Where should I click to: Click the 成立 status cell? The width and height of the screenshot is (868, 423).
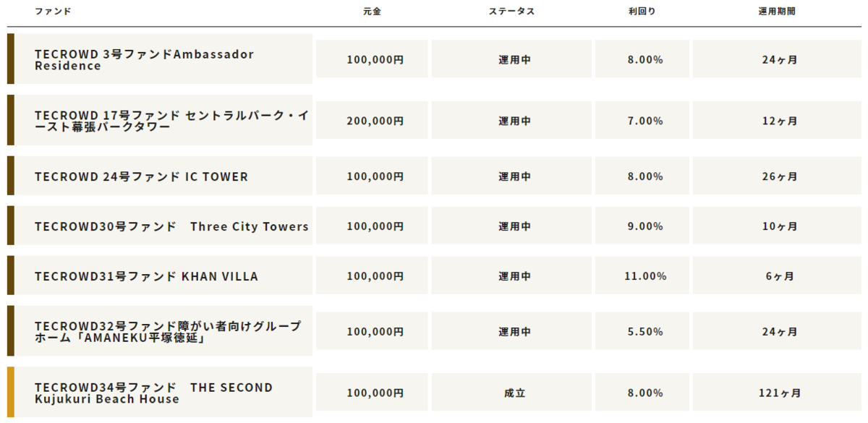tap(511, 393)
